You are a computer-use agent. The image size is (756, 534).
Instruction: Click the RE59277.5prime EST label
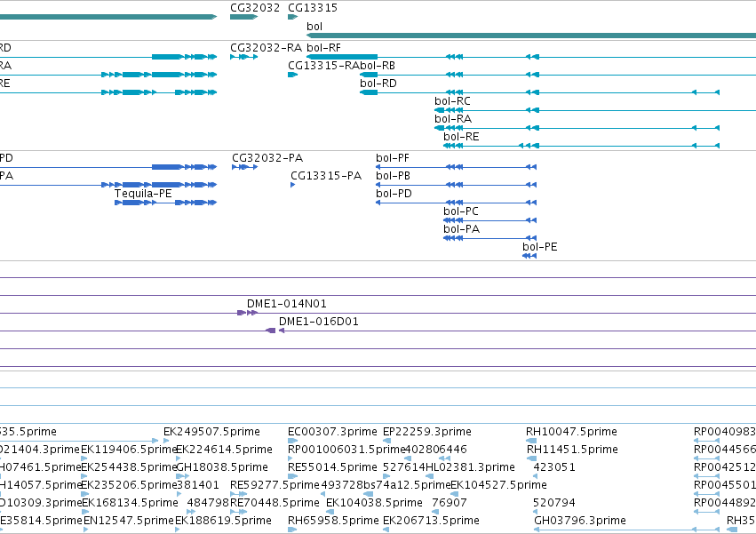click(x=275, y=485)
